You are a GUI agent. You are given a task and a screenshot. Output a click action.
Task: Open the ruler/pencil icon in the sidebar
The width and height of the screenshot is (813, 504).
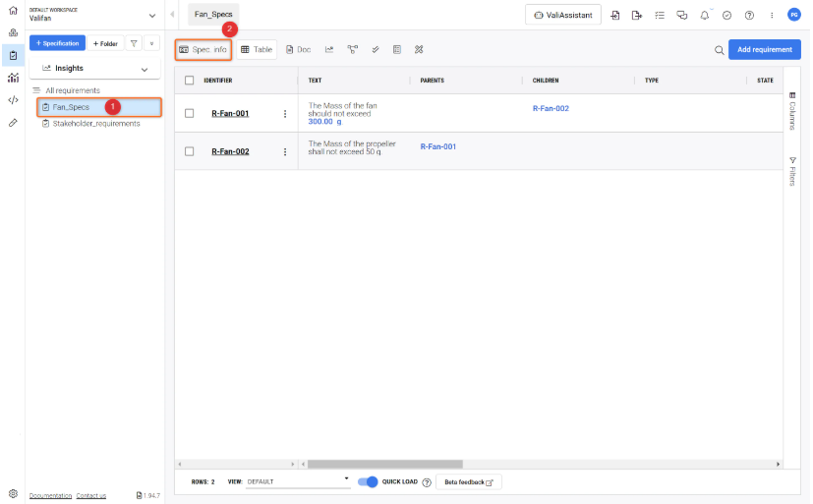(x=13, y=123)
